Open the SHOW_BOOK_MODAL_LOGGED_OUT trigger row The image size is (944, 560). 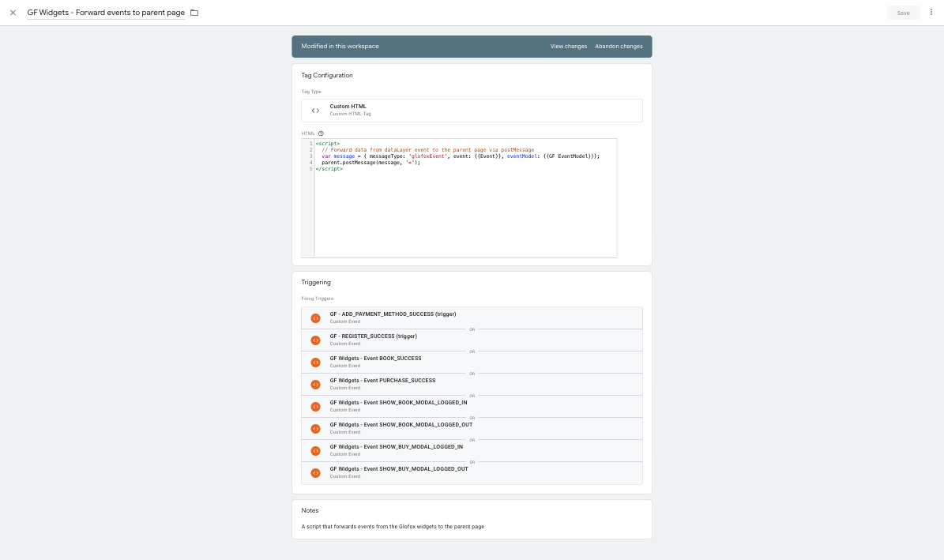pos(472,429)
